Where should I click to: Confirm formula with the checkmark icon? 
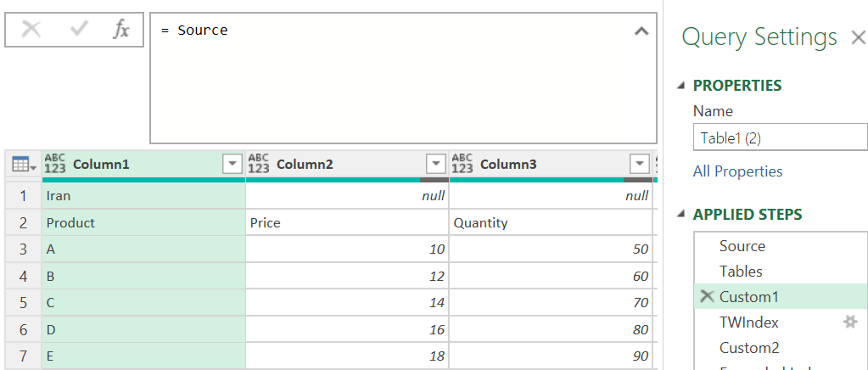click(79, 30)
